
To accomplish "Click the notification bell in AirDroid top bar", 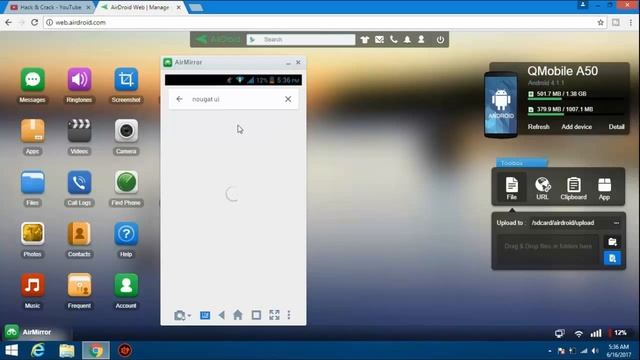I will click(407, 40).
